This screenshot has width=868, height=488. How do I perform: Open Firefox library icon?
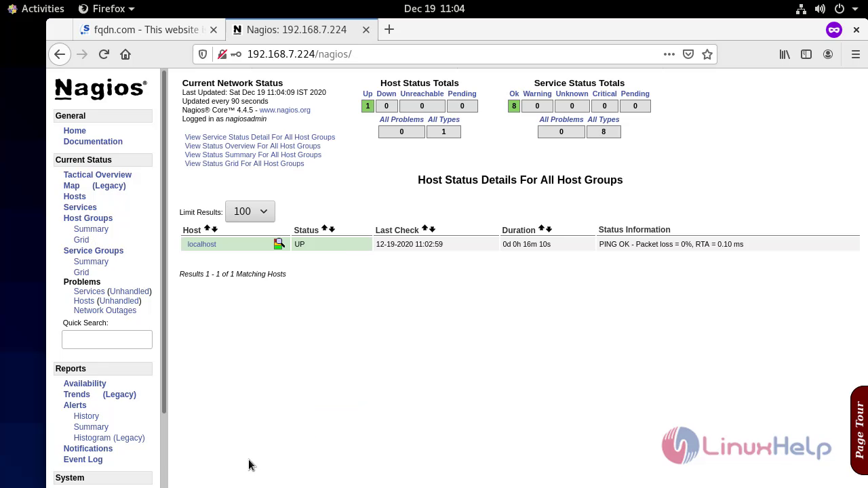click(x=785, y=54)
